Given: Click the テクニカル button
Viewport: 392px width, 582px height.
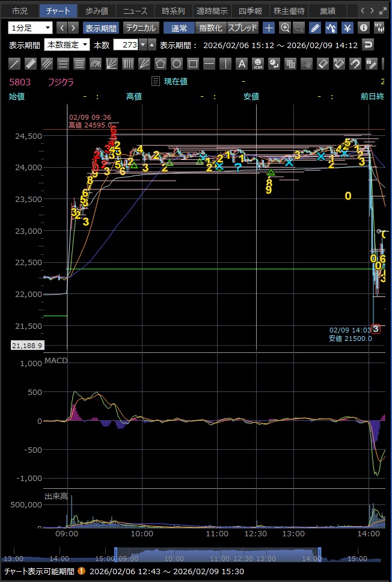Looking at the screenshot, I should [141, 28].
